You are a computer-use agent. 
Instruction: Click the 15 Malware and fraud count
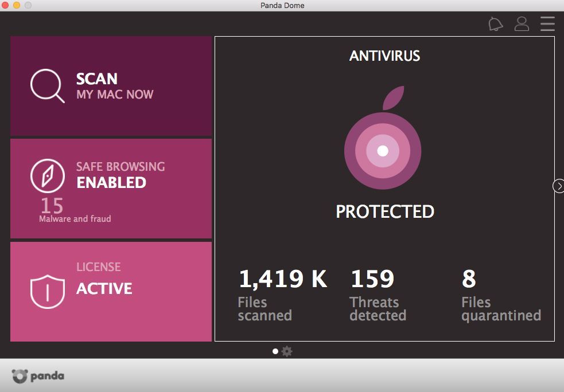(x=52, y=206)
